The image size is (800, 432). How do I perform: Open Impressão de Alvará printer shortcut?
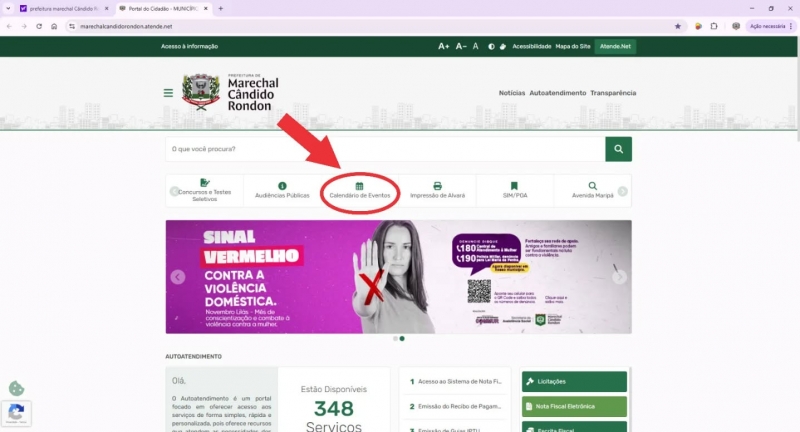pos(437,190)
